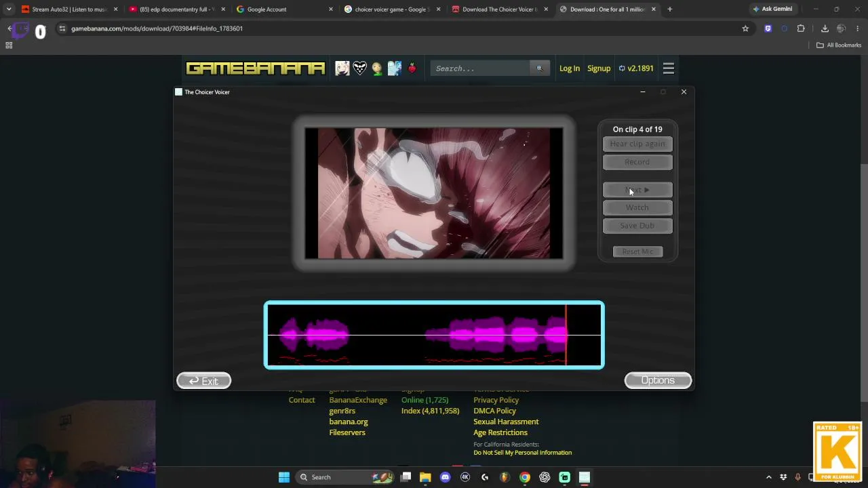Open Choicer Voicer Options
This screenshot has height=488, width=868.
658,380
